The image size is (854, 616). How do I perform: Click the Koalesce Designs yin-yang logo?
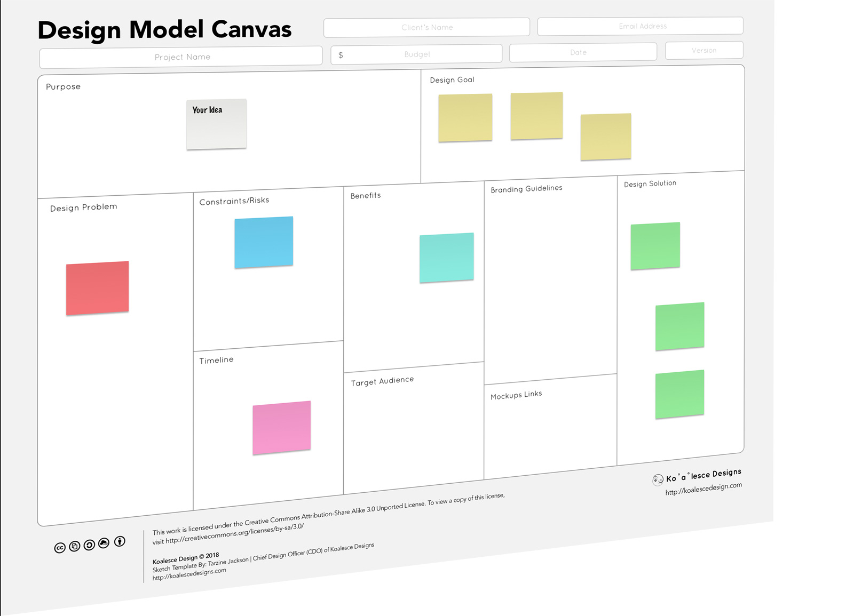click(658, 479)
